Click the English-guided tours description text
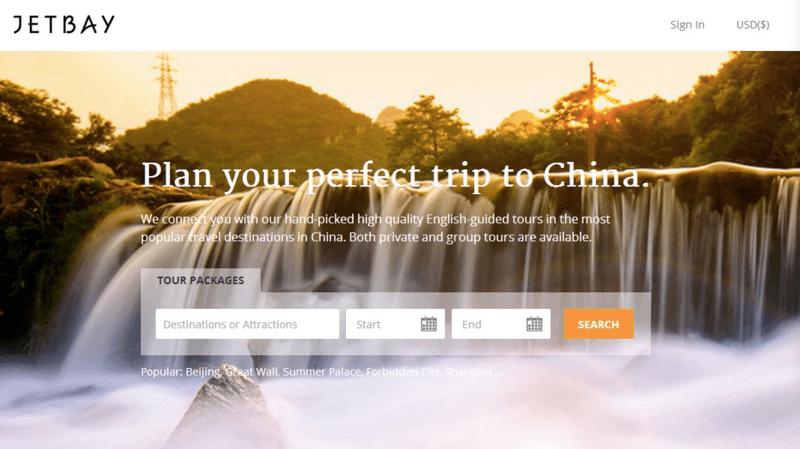Image resolution: width=800 pixels, height=449 pixels. click(376, 228)
